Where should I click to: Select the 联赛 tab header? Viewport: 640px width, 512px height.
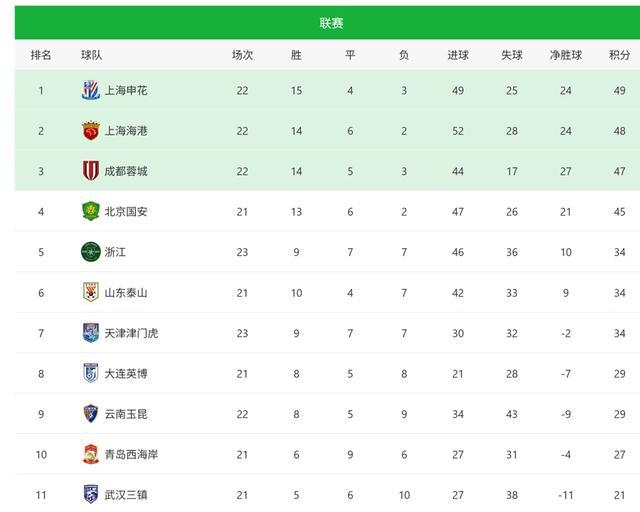(331, 23)
